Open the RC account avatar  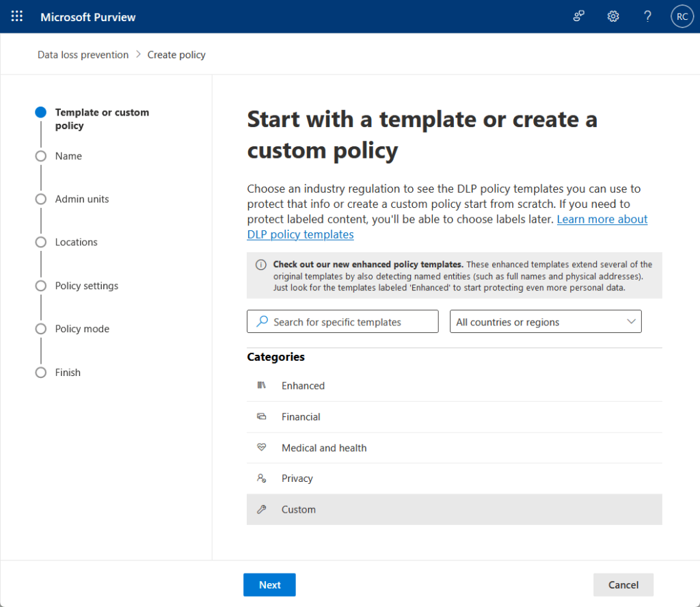[x=682, y=16]
